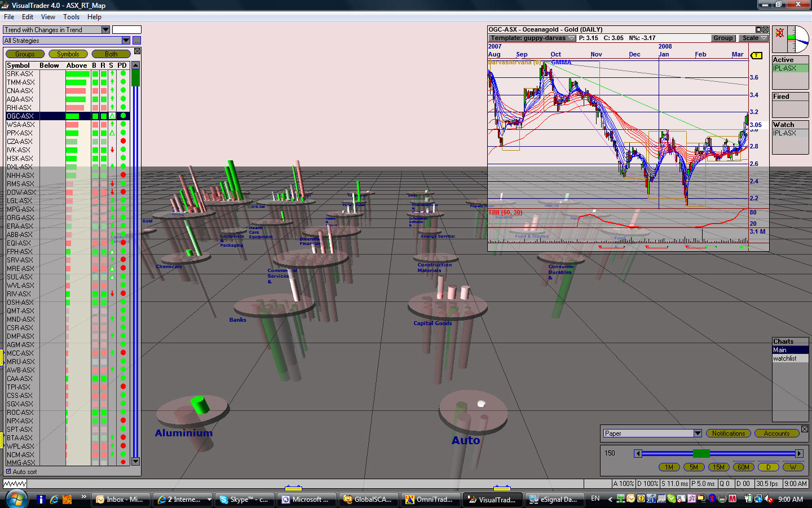Maximize the OGC-ASX chart panel
The image size is (812, 508).
click(759, 29)
